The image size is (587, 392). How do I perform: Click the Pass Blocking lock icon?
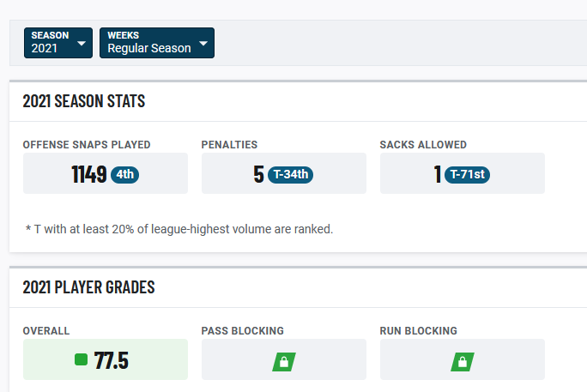(x=284, y=361)
